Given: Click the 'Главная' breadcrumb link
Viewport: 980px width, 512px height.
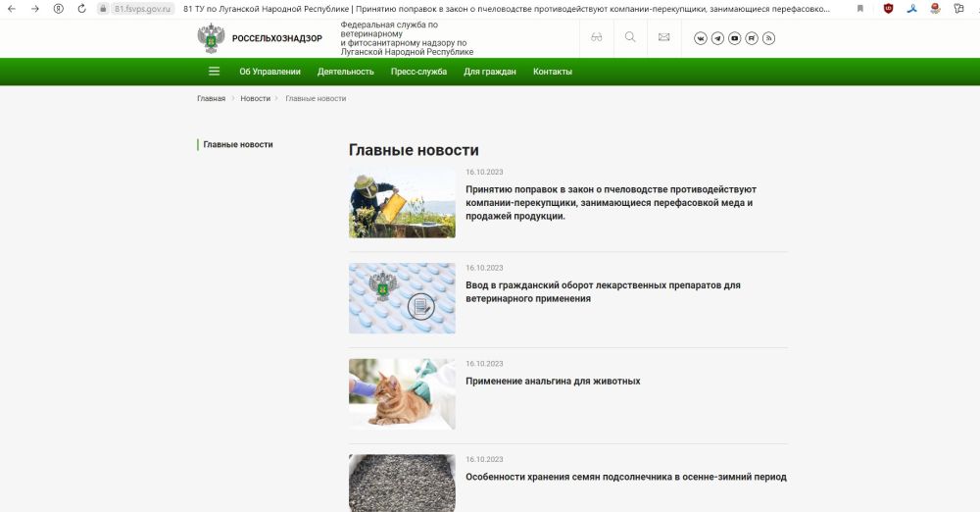Looking at the screenshot, I should pos(211,99).
